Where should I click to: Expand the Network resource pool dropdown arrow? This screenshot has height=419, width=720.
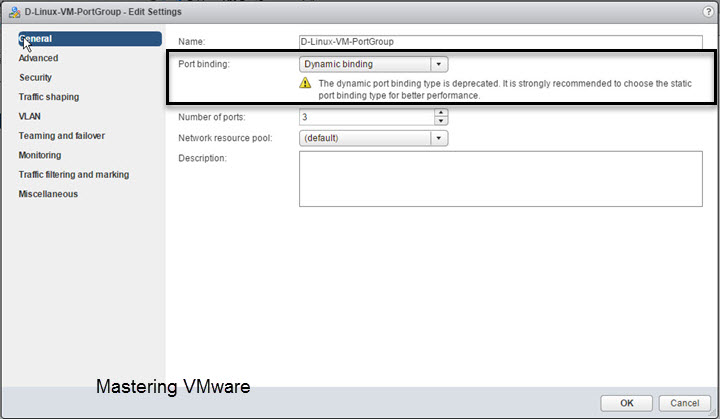pyautogui.click(x=439, y=138)
